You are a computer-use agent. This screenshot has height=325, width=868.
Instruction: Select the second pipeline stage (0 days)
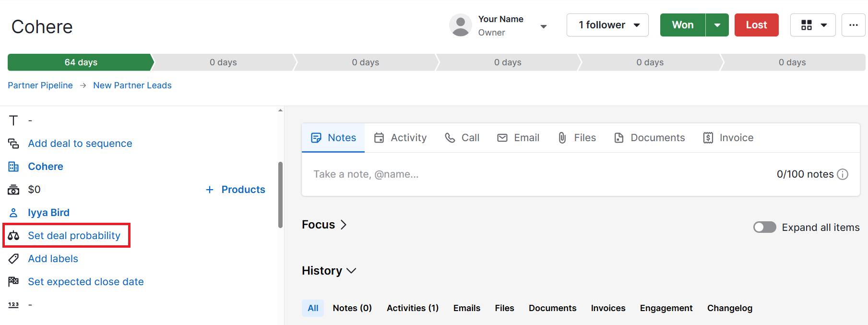pyautogui.click(x=223, y=62)
